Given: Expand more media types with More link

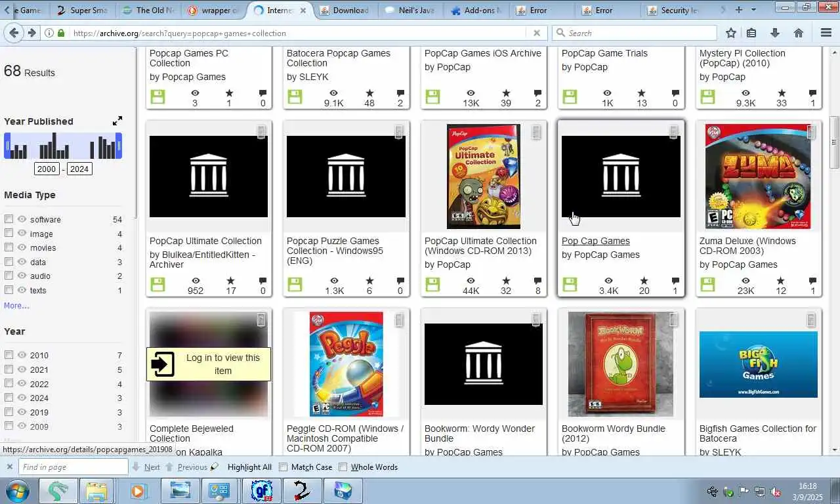Looking at the screenshot, I should click(16, 305).
